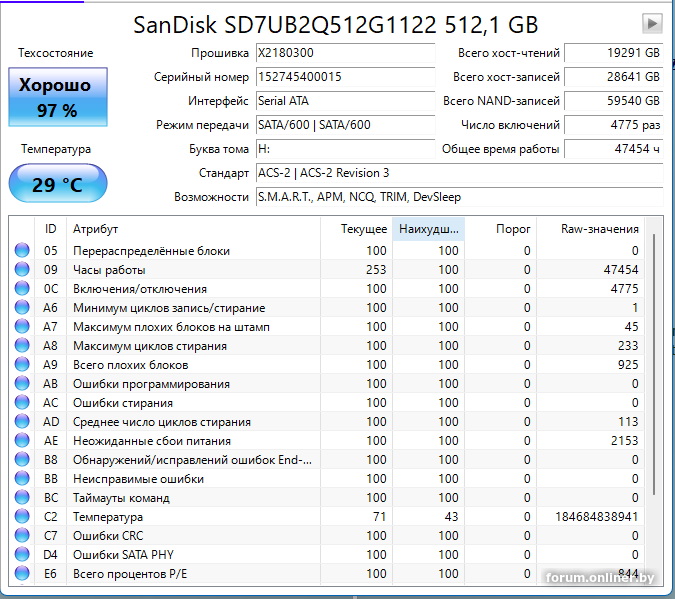Click status icon for attribute AD
Viewport: 675px width, 599px height.
pyautogui.click(x=22, y=421)
